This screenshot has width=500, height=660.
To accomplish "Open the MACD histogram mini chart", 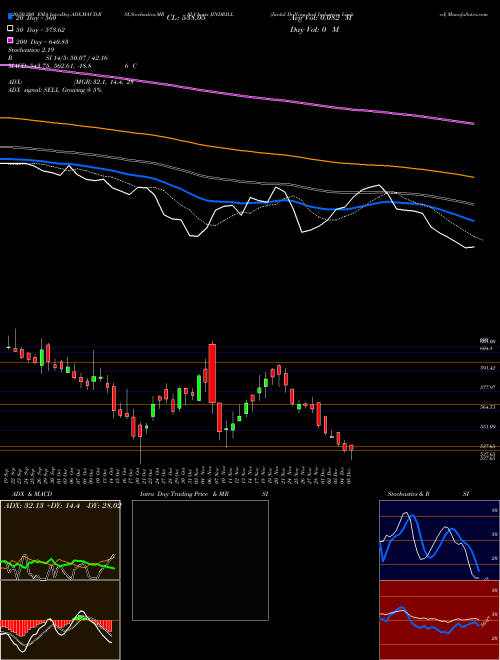I will click(x=60, y=620).
